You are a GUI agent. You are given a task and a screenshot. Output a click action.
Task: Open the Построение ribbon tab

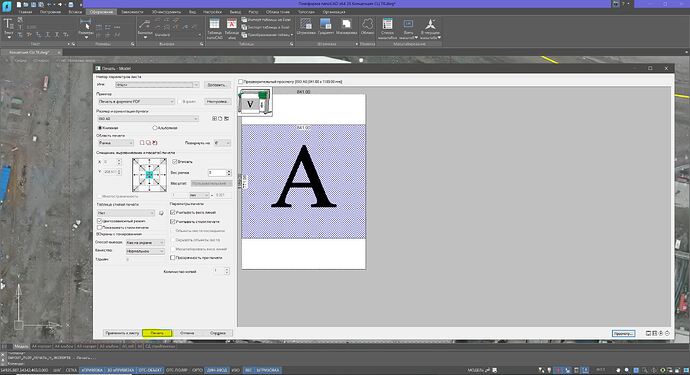(50, 12)
